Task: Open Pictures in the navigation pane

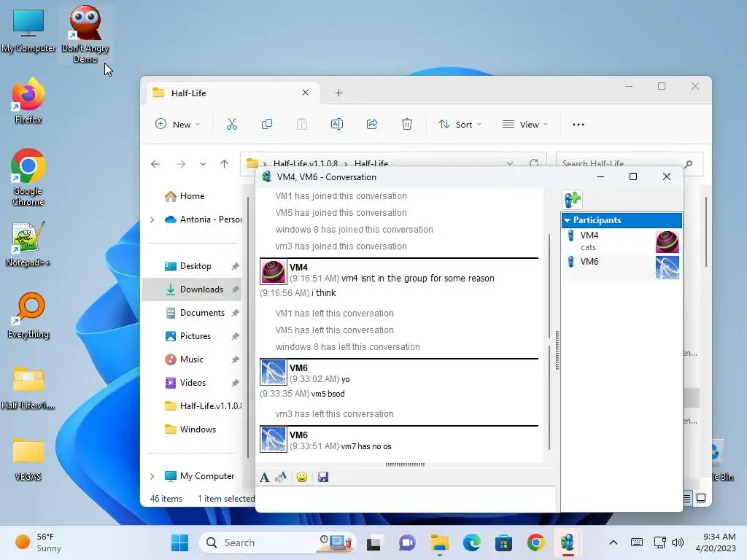Action: 196,336
